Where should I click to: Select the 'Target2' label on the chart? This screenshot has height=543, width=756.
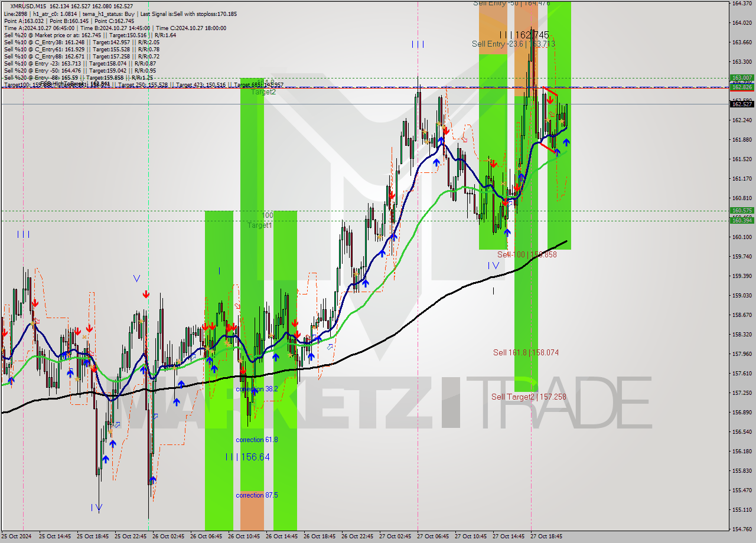pos(263,92)
